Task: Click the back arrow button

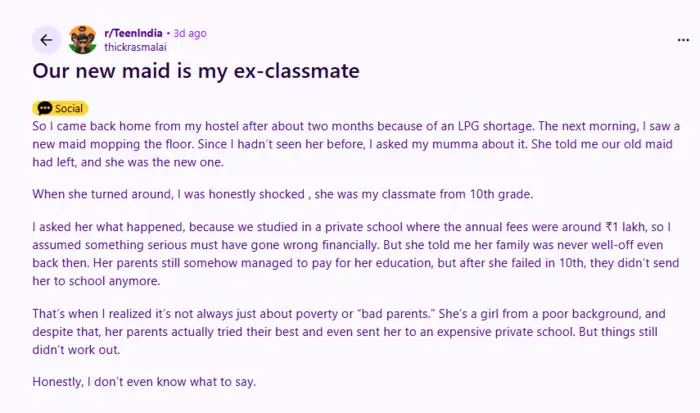Action: coord(46,40)
